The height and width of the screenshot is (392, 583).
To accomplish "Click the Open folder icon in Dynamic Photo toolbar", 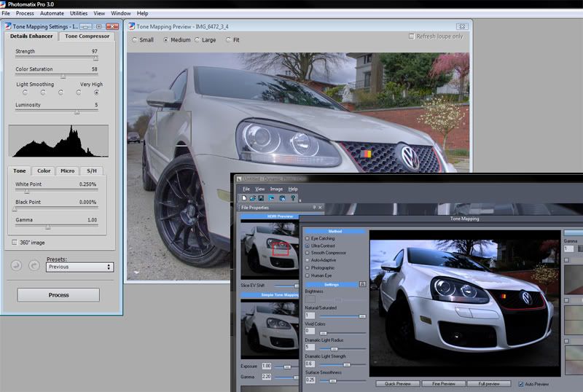I will pyautogui.click(x=252, y=198).
